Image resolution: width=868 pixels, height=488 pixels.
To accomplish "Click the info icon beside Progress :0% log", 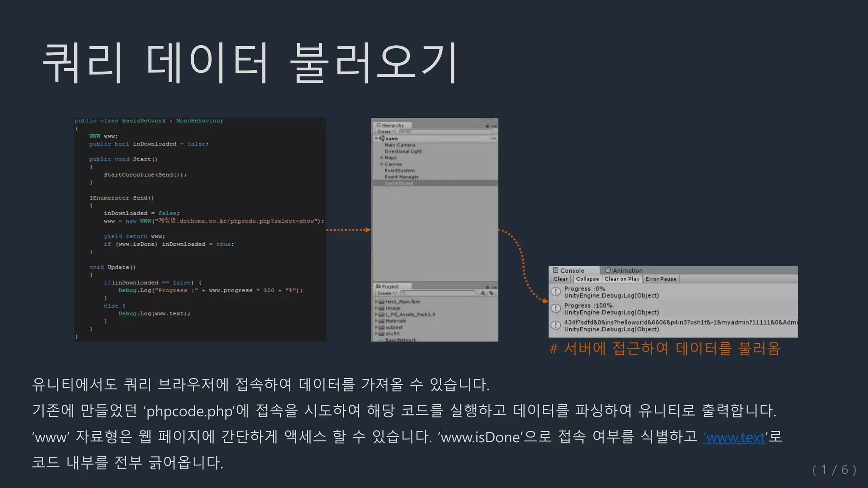I will (555, 292).
